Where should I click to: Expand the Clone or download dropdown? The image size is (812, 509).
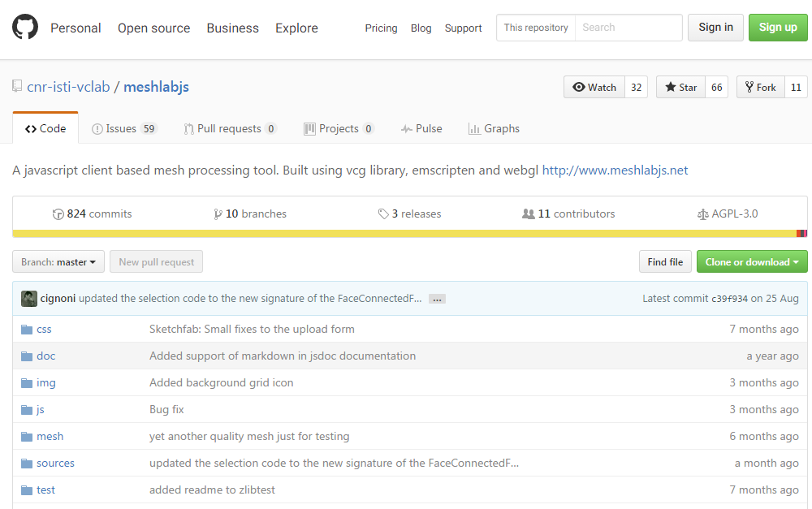pos(752,262)
